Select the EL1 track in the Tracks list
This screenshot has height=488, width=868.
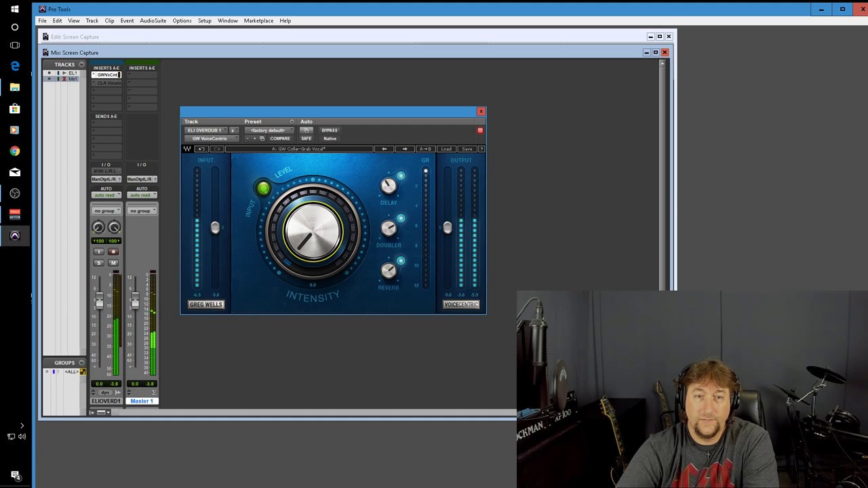[72, 73]
